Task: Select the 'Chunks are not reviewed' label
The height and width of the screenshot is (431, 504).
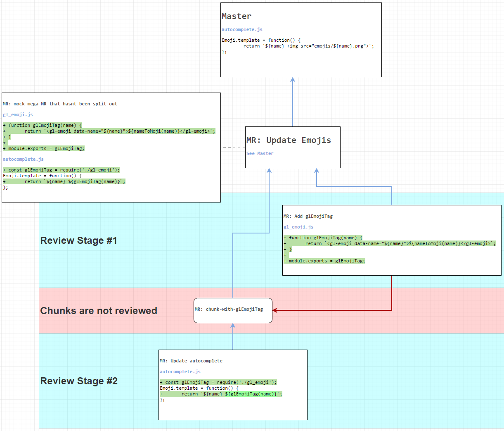Action: (x=99, y=311)
